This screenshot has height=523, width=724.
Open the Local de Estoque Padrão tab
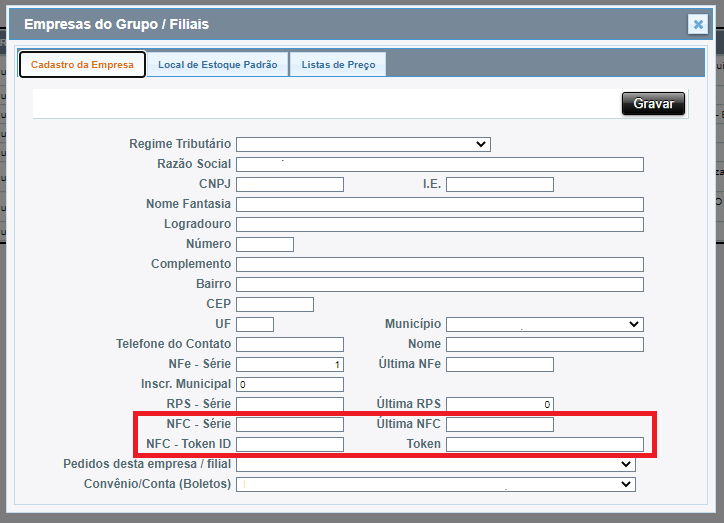click(218, 65)
